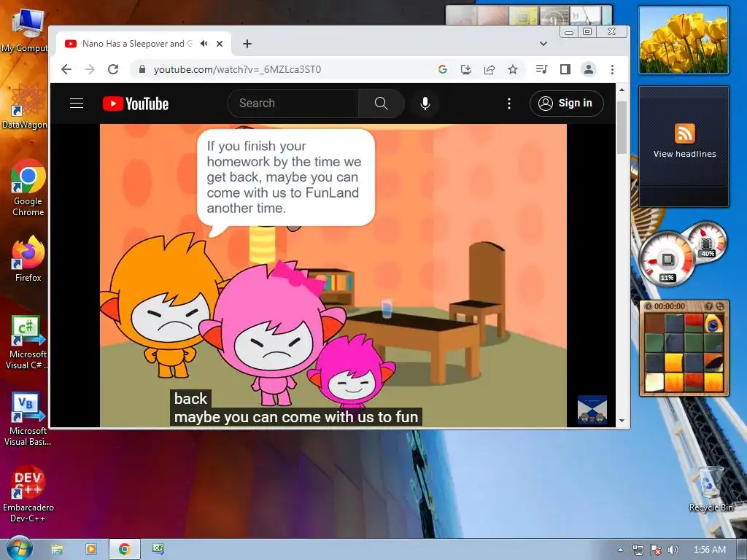Show hidden tray icons arrow
Image resolution: width=747 pixels, height=560 pixels.
tap(620, 550)
